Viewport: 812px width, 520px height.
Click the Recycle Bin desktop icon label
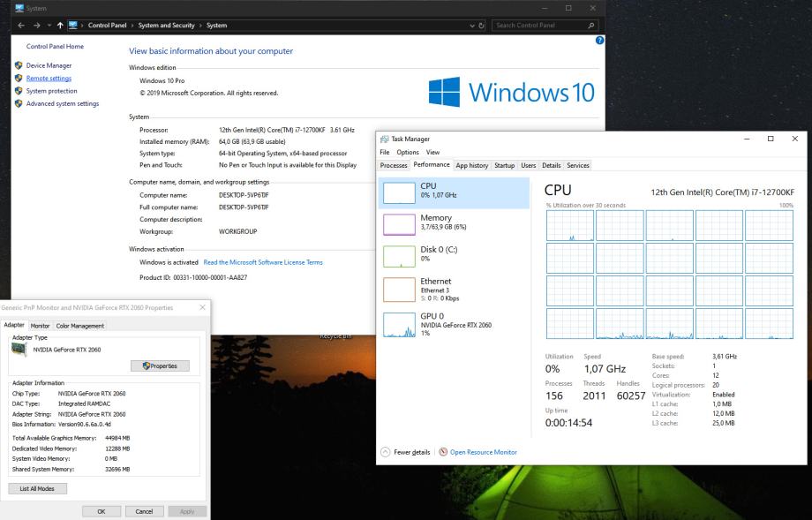(x=335, y=336)
